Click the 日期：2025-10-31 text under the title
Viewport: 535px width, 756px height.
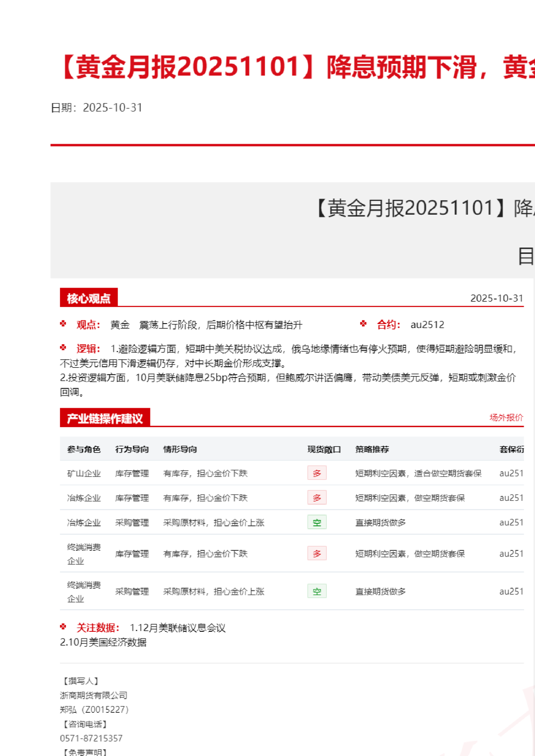[x=96, y=108]
